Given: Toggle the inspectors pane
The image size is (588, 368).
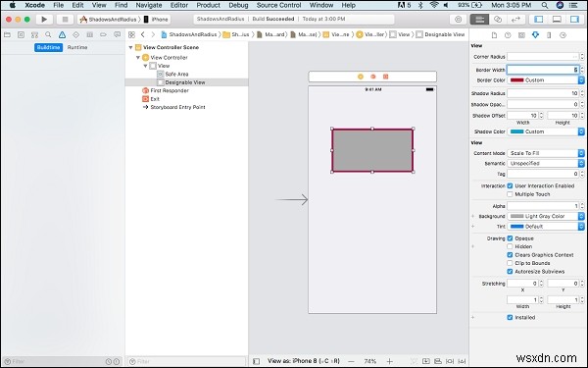Looking at the screenshot, I should tap(575, 20).
